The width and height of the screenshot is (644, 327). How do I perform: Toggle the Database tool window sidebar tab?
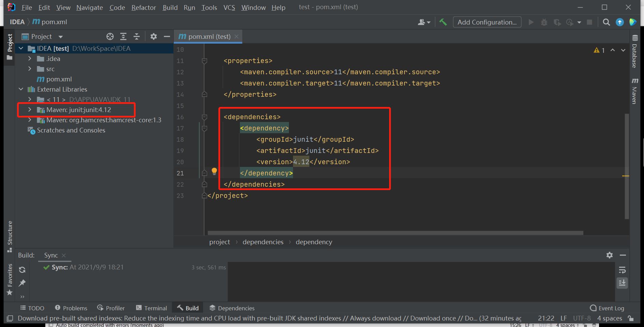(634, 51)
